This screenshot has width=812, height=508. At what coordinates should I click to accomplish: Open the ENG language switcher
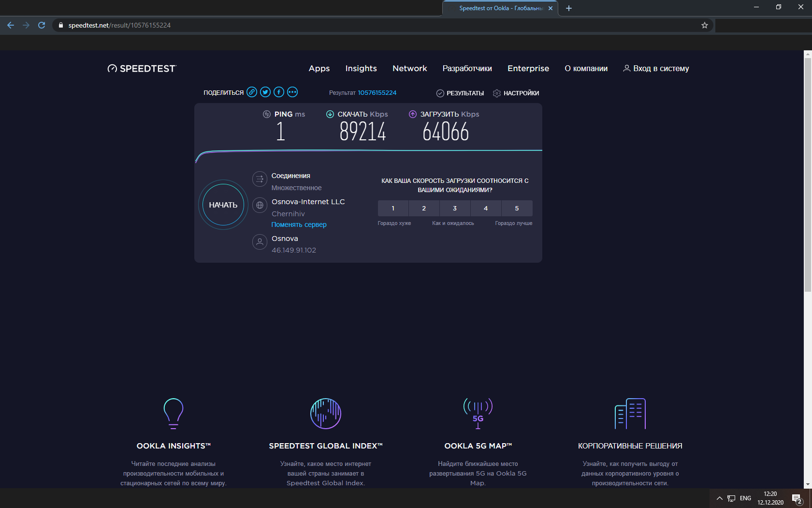[745, 498]
